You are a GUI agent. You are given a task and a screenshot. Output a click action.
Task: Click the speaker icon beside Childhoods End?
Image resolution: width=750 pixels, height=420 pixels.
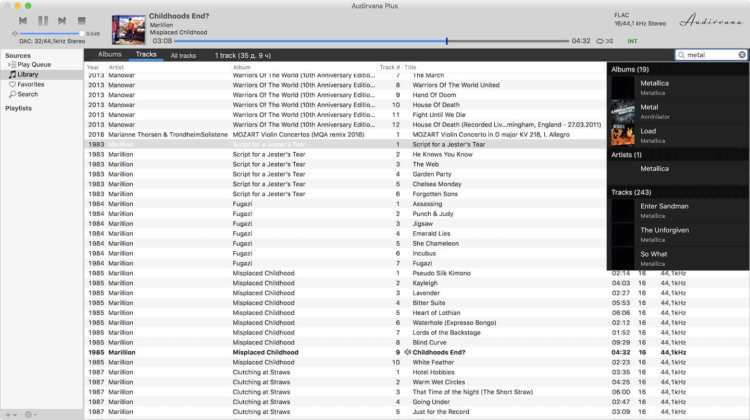point(408,353)
